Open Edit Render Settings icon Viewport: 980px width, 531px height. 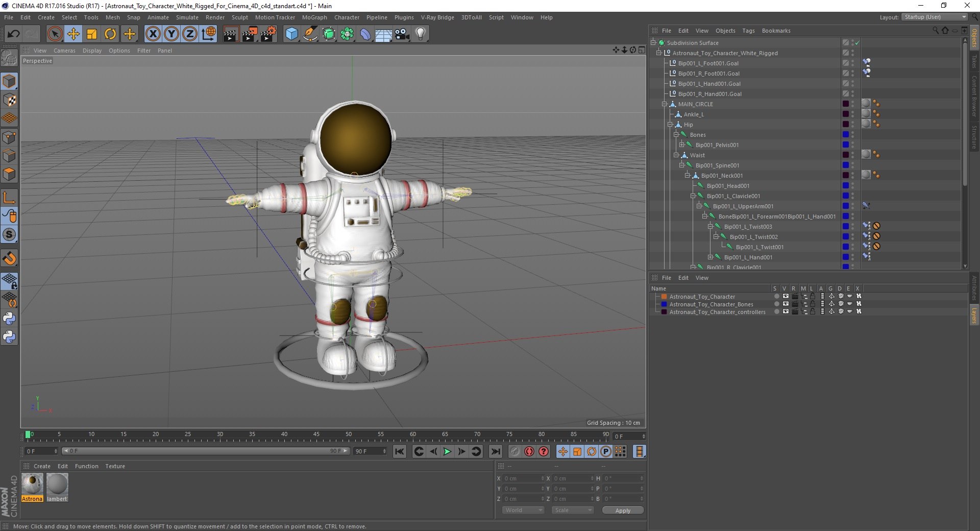point(268,34)
